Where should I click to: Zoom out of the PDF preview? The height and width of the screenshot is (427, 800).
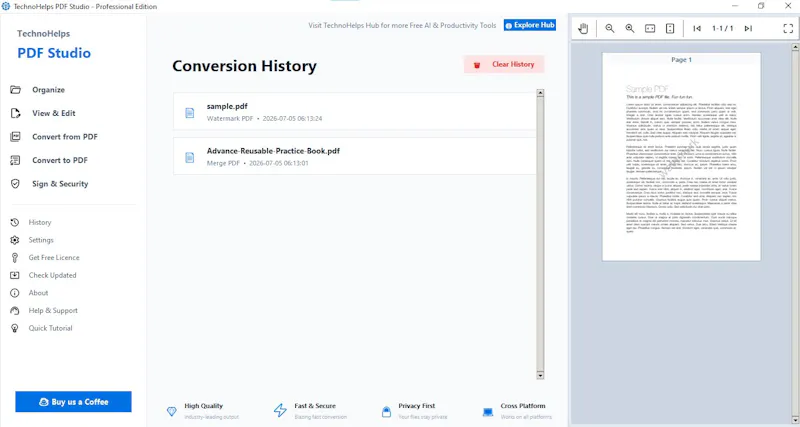click(610, 29)
